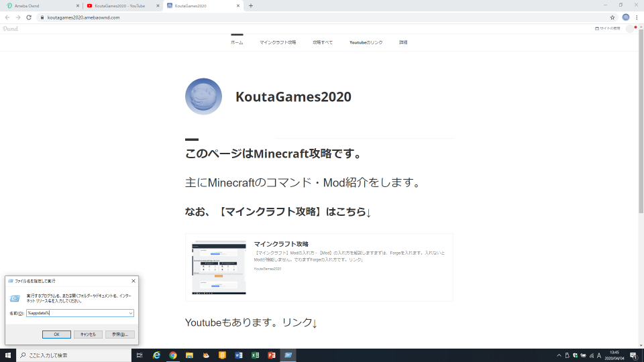Click the Ownd logo in the site header
644x362 pixels.
(10, 29)
